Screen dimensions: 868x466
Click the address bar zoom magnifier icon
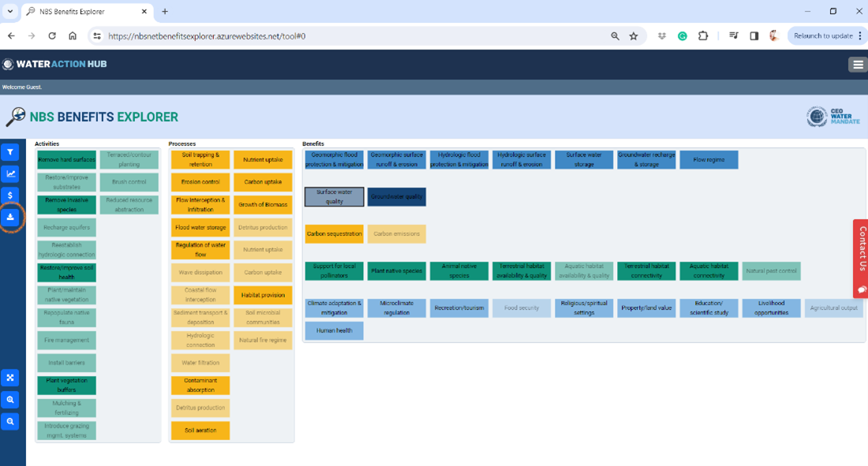[615, 36]
